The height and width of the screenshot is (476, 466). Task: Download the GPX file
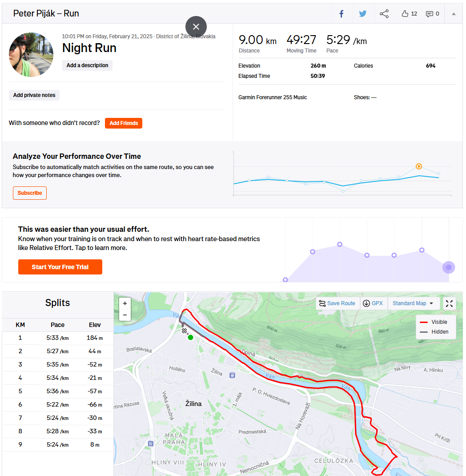point(374,303)
